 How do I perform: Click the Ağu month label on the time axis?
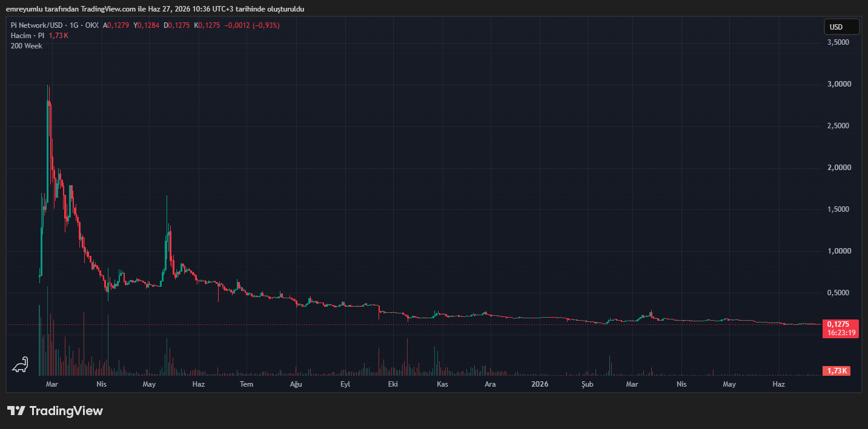coord(296,384)
